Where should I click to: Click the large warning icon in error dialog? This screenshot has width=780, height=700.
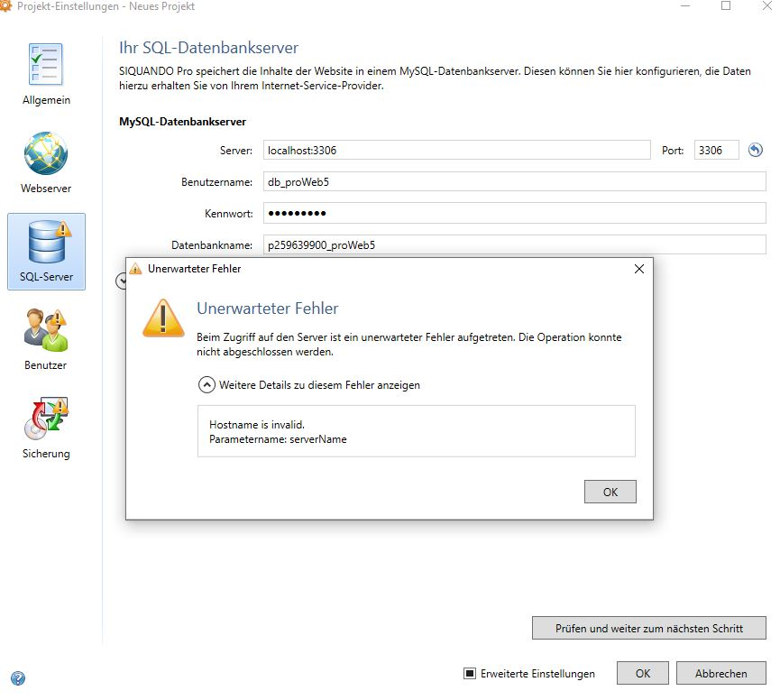(x=163, y=318)
